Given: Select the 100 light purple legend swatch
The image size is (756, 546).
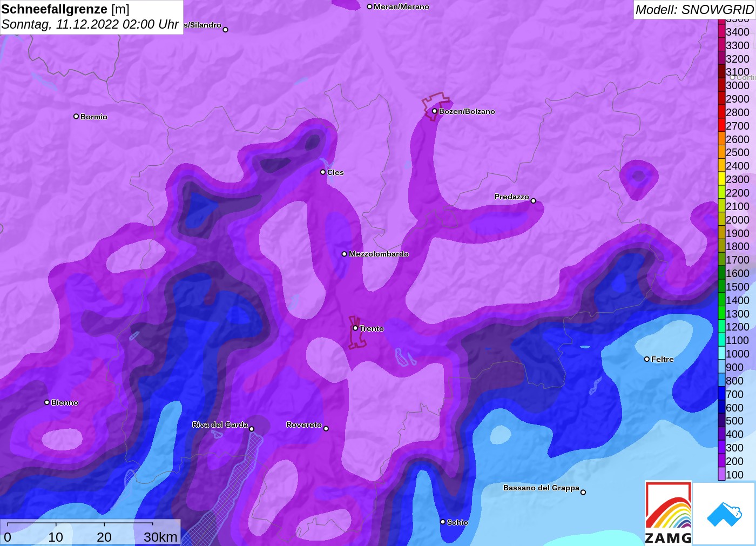Looking at the screenshot, I should pos(721,474).
